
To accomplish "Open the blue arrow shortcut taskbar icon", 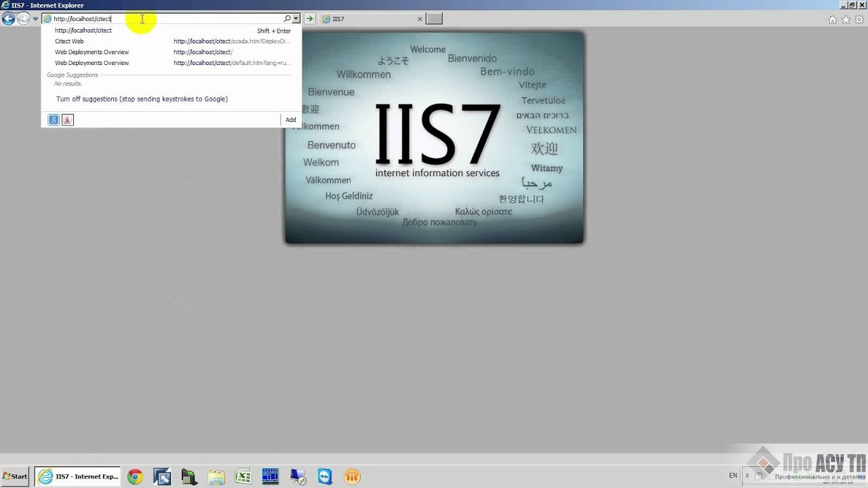I will [162, 476].
